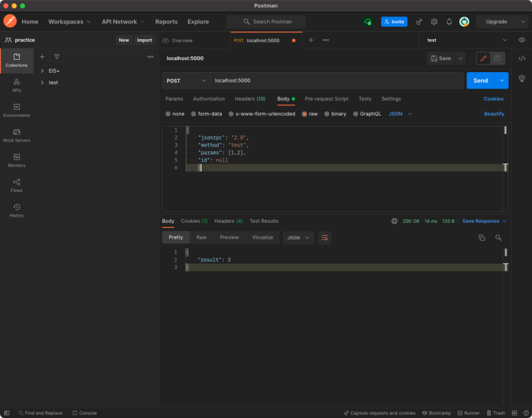Open the comments icon next to Save

498,58
